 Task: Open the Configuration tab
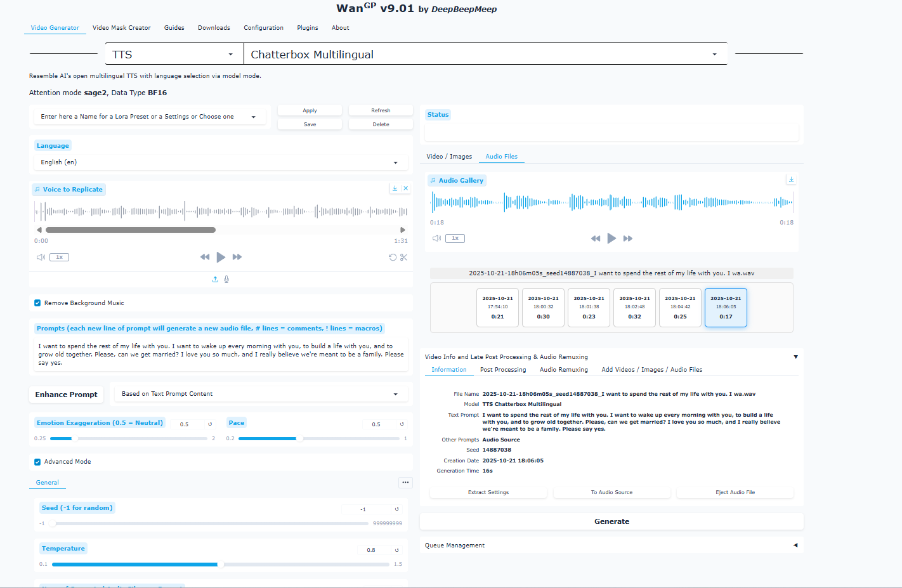click(x=264, y=28)
